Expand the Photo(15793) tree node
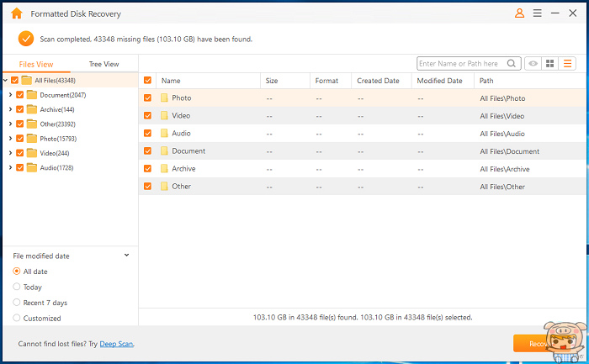Viewport: 589px width, 364px height. coord(9,139)
